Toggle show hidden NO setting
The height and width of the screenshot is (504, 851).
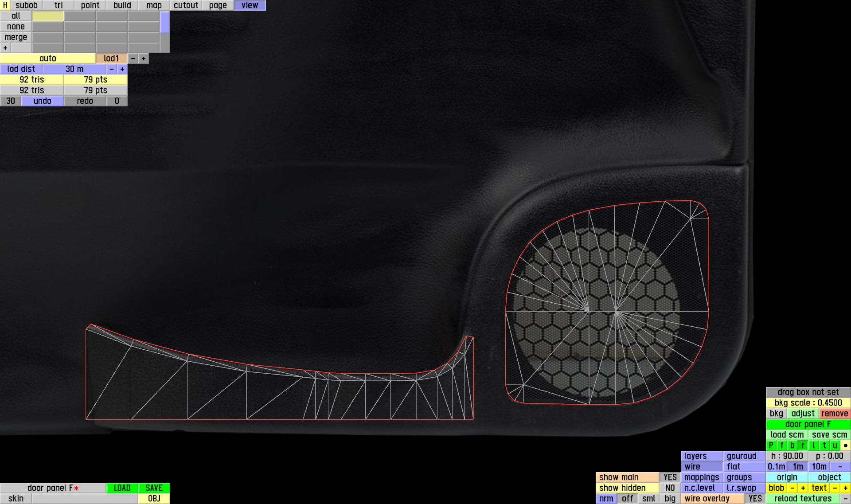[x=670, y=488]
